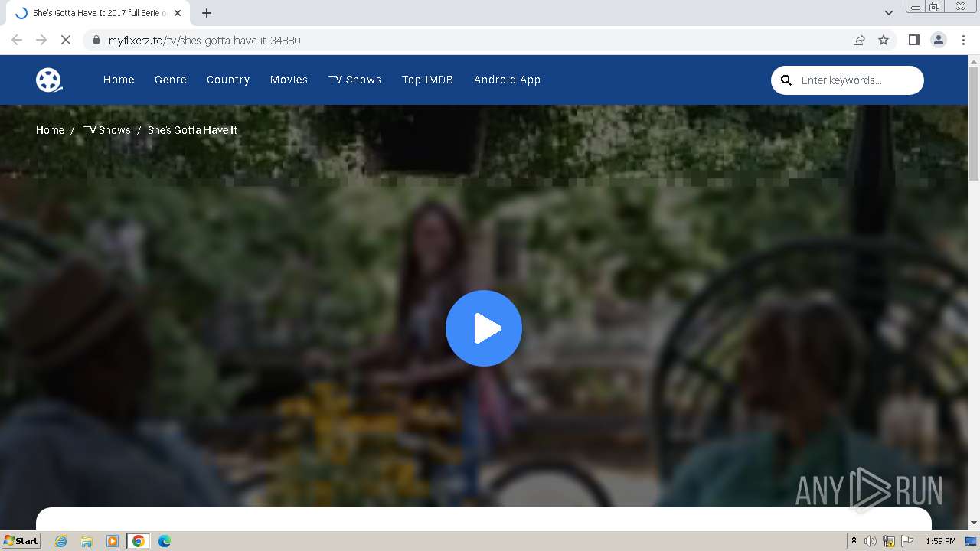Open File Explorer from the taskbar

pos(87,541)
